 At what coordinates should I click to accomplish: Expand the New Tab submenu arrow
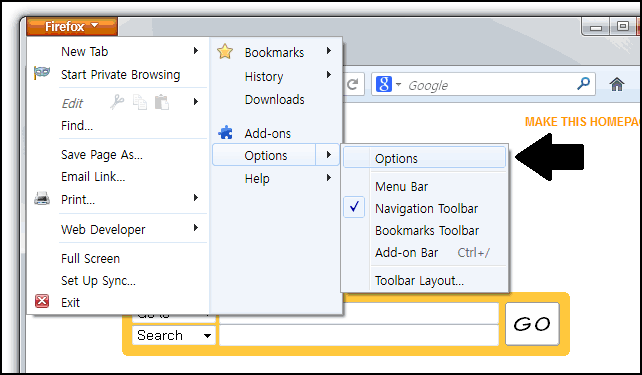196,51
